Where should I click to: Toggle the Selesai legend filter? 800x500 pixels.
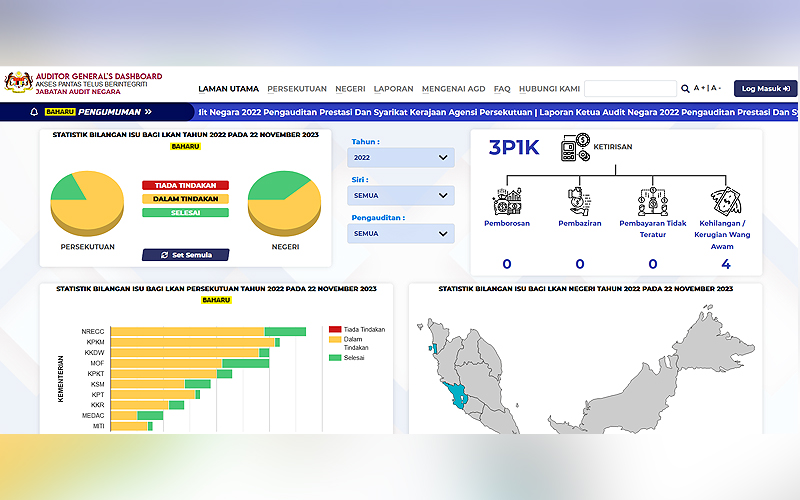click(185, 212)
